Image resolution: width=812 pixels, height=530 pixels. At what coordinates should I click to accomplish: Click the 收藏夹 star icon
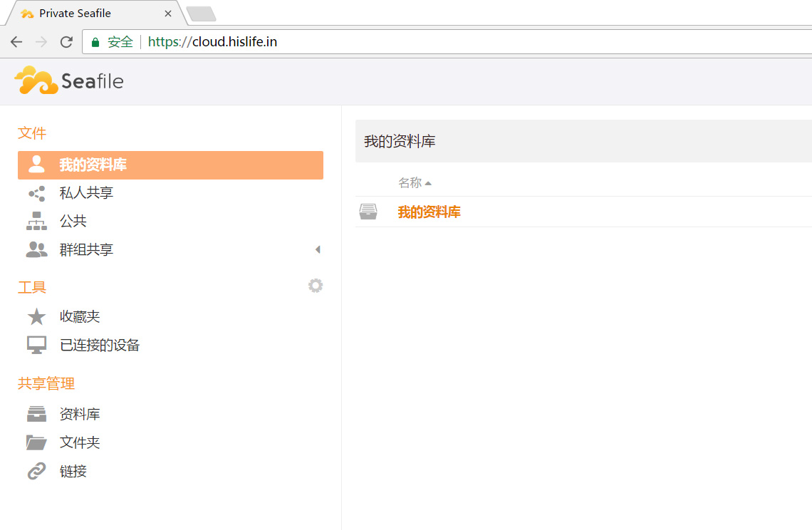[36, 317]
